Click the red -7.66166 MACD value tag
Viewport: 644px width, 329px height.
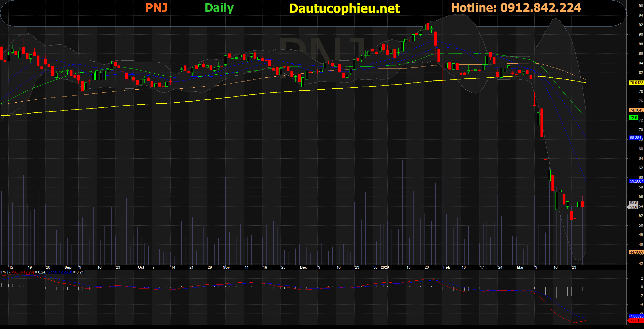click(x=636, y=321)
